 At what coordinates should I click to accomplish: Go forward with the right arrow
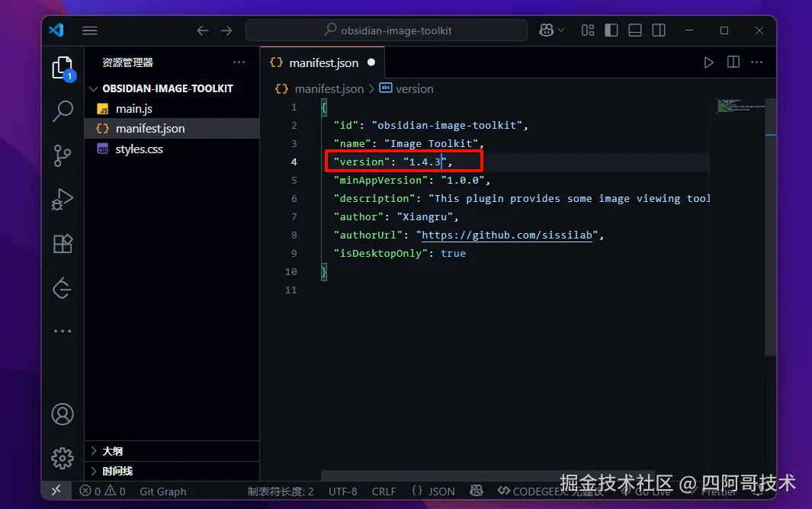pos(226,30)
